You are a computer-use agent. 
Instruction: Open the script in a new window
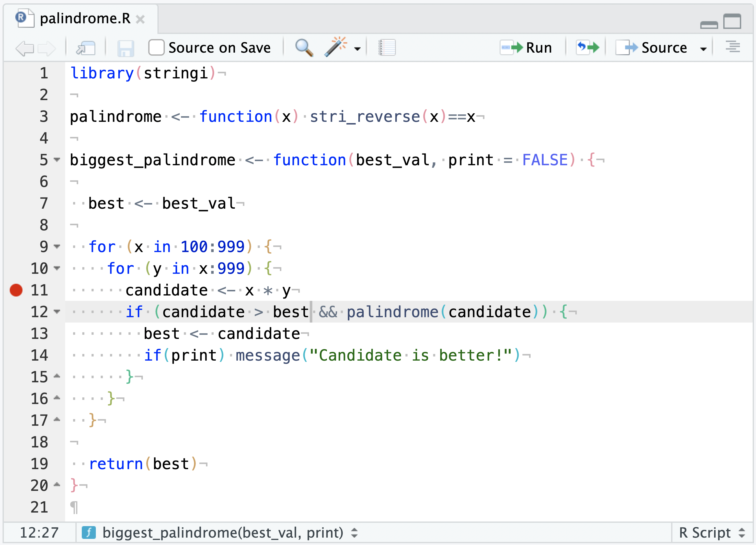pyautogui.click(x=86, y=48)
